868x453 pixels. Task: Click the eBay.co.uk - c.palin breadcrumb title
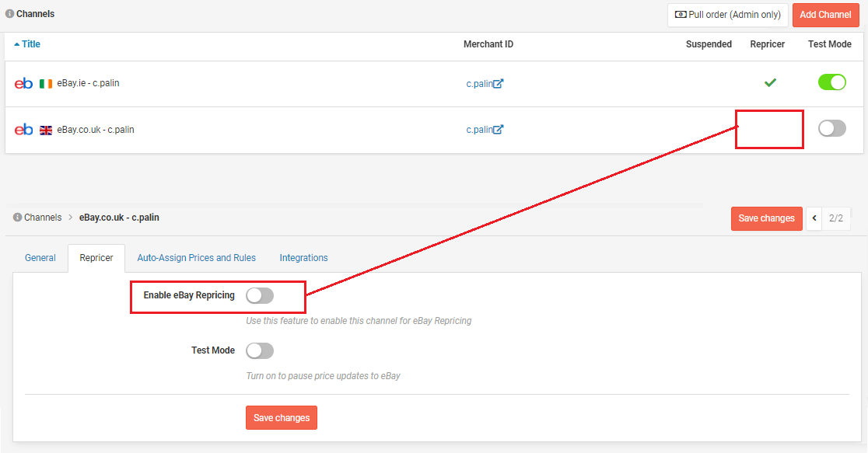click(x=119, y=218)
